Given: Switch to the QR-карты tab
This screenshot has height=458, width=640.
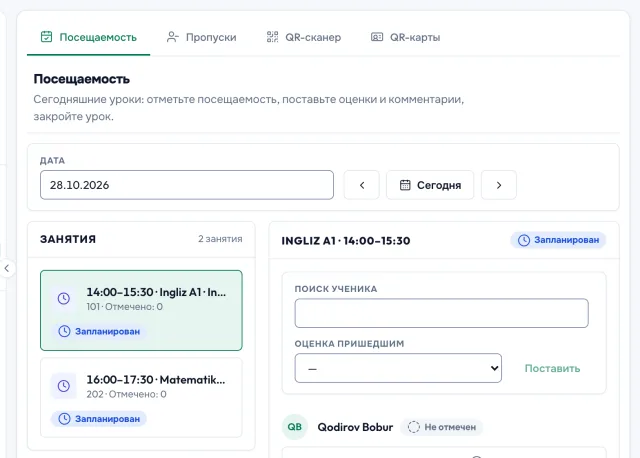Looking at the screenshot, I should 405,37.
